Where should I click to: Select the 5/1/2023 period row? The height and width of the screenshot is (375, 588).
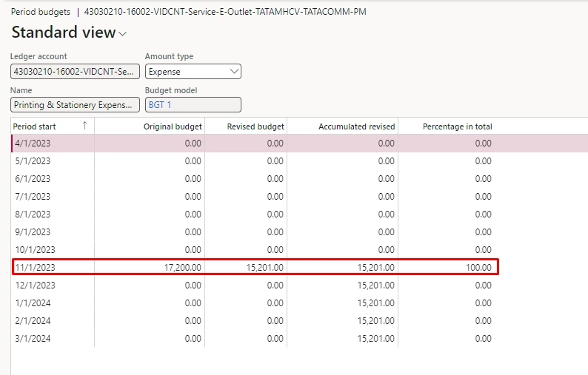point(300,161)
